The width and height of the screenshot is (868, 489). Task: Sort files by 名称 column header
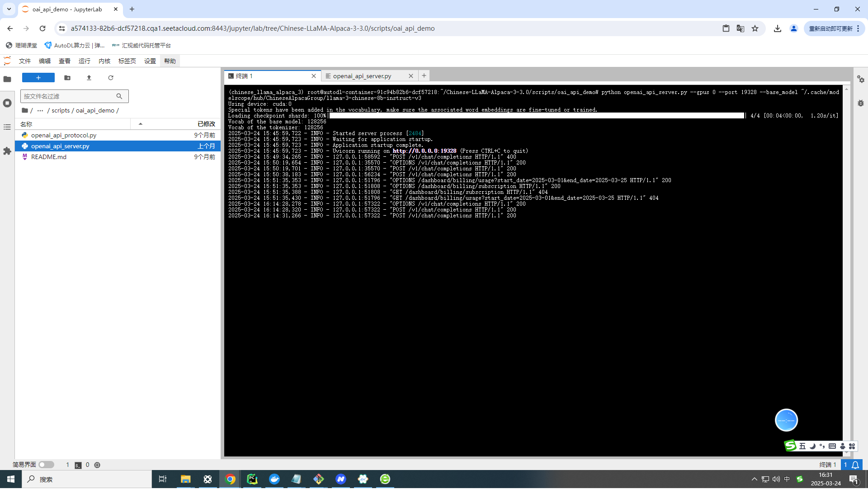coord(26,124)
